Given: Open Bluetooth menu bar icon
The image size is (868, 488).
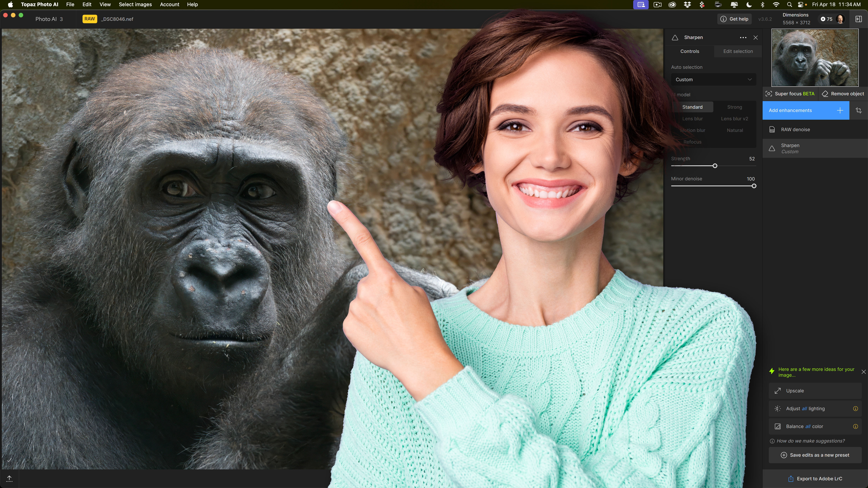Looking at the screenshot, I should pyautogui.click(x=763, y=4).
